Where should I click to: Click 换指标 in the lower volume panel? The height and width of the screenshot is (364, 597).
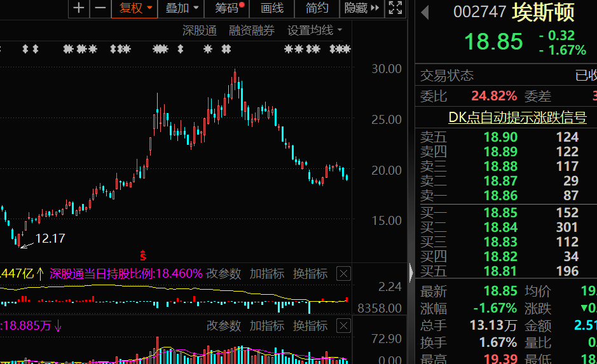click(x=310, y=326)
